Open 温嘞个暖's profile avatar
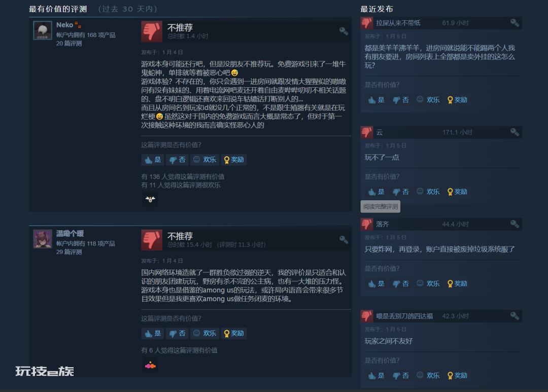This screenshot has width=548, height=392. [x=43, y=239]
